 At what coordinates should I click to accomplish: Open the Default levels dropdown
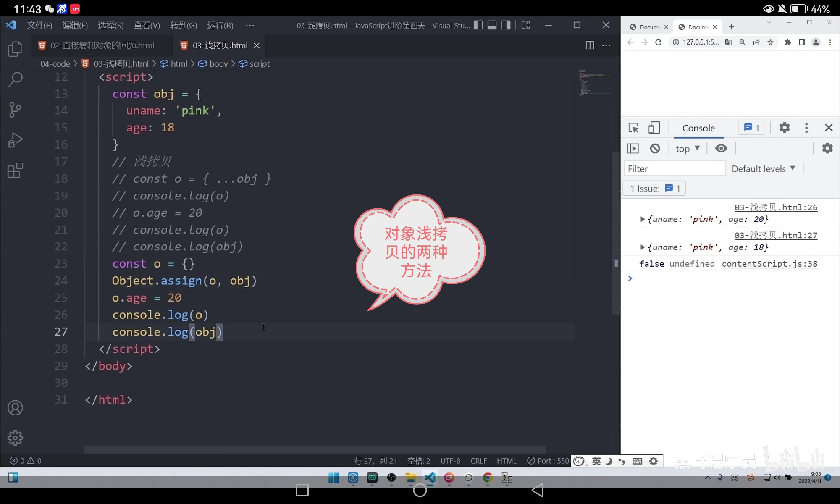pos(763,169)
